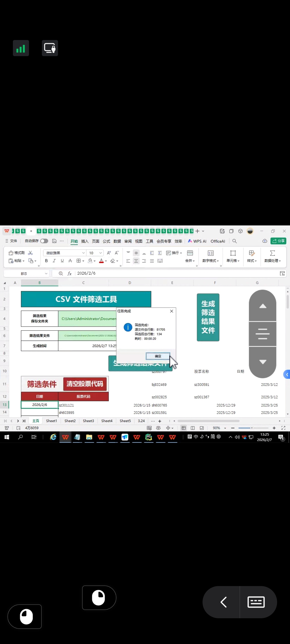The width and height of the screenshot is (290, 644).
Task: Open the 会员专享 tab
Action: (x=164, y=241)
